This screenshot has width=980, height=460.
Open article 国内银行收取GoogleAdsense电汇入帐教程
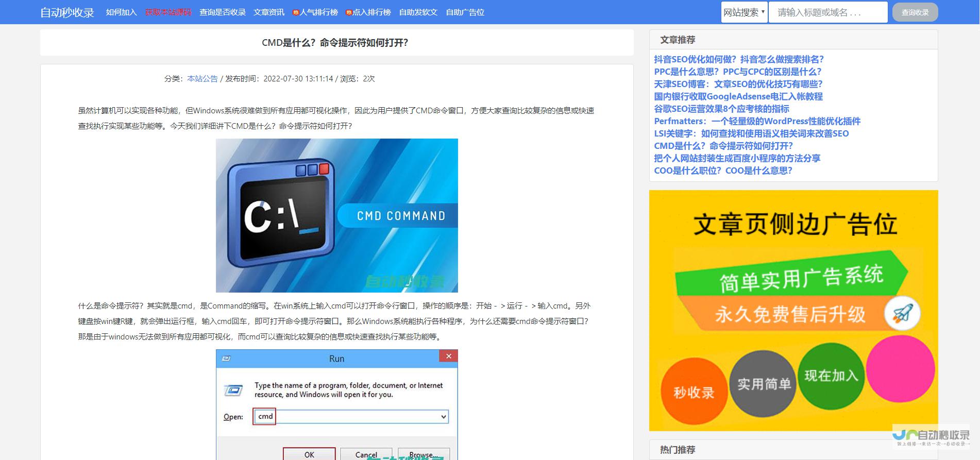tap(738, 96)
